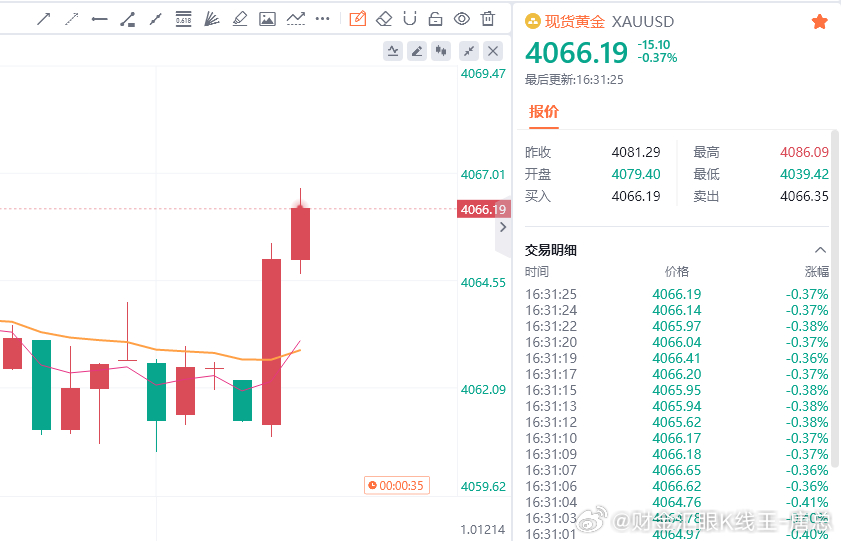The height and width of the screenshot is (541, 841).
Task: Delete all drawings with trash icon
Action: coord(488,19)
